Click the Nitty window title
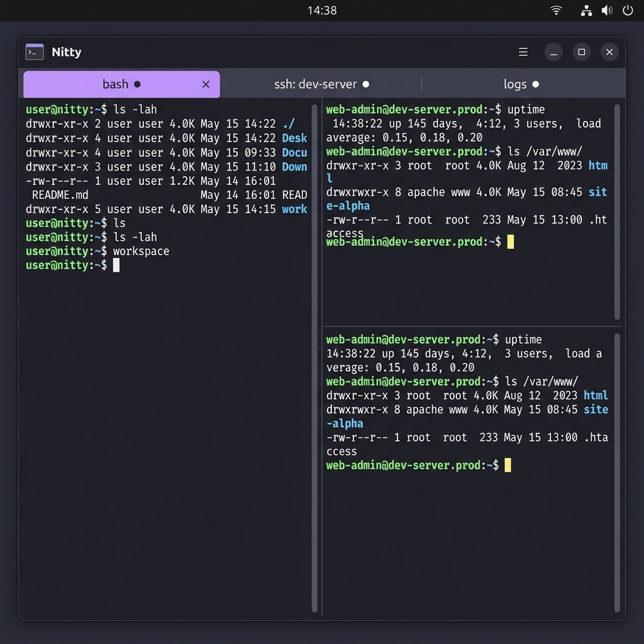This screenshot has width=644, height=644. point(67,52)
